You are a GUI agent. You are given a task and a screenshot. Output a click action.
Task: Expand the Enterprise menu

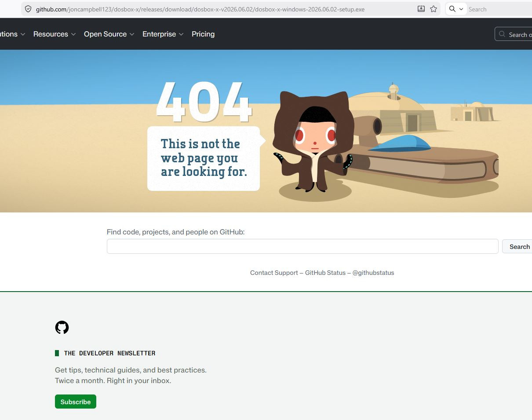(x=163, y=34)
